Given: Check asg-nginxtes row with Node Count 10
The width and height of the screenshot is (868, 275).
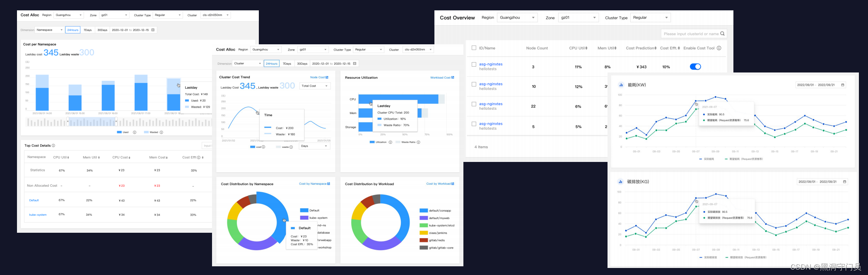Looking at the screenshot, I should pyautogui.click(x=474, y=84).
